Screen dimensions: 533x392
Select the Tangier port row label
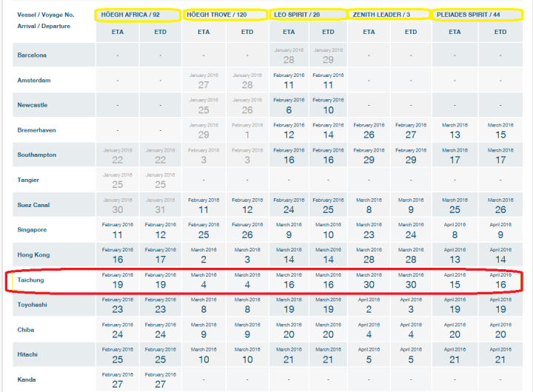[x=28, y=180]
